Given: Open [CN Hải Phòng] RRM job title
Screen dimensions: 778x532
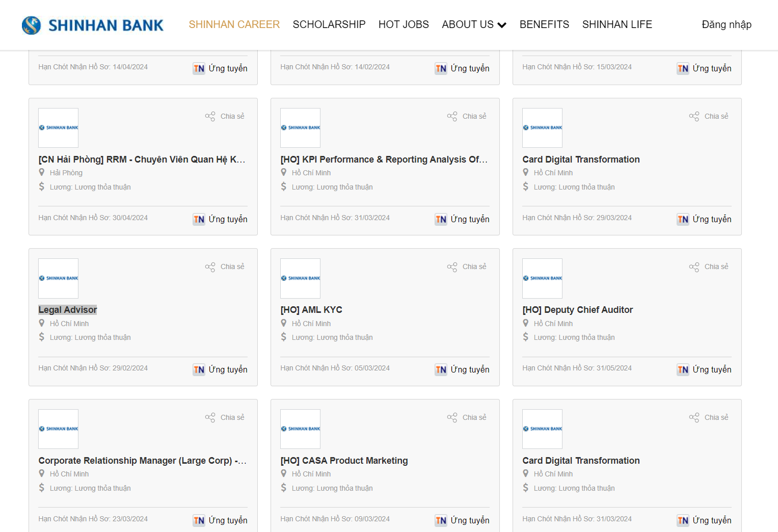Looking at the screenshot, I should click(142, 159).
